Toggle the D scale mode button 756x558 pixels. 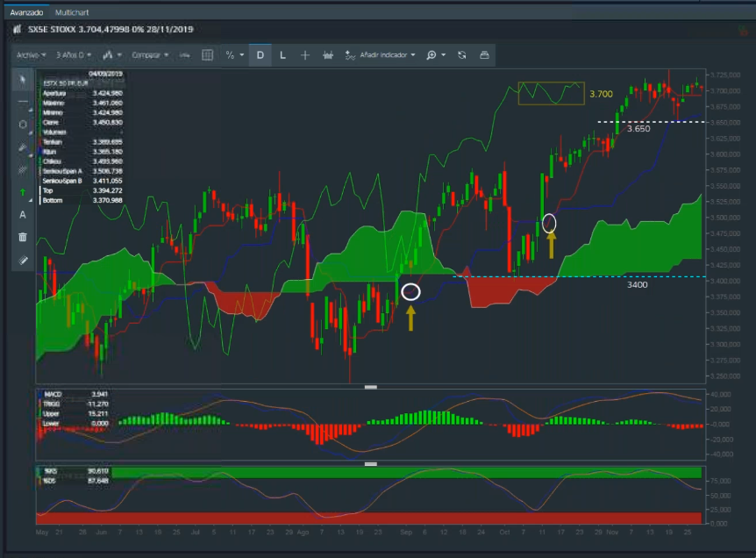[260, 54]
